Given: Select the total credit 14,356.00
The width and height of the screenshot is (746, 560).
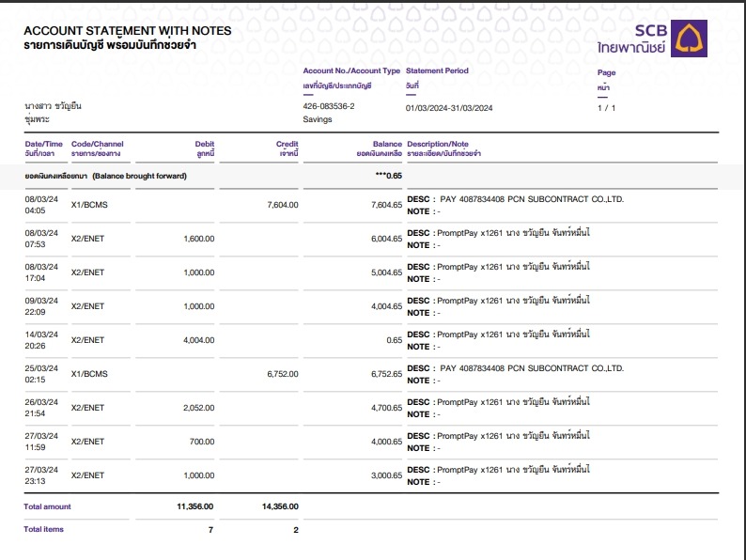Looking at the screenshot, I should (279, 506).
